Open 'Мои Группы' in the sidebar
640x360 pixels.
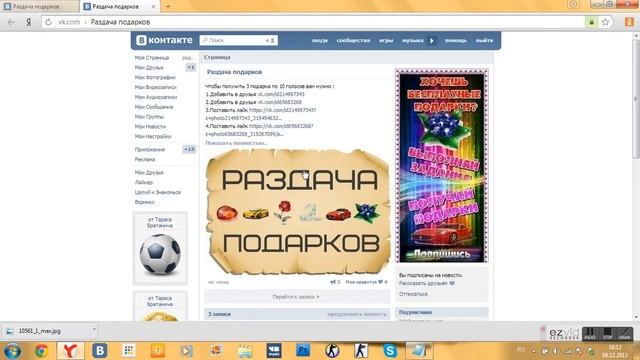pos(149,117)
